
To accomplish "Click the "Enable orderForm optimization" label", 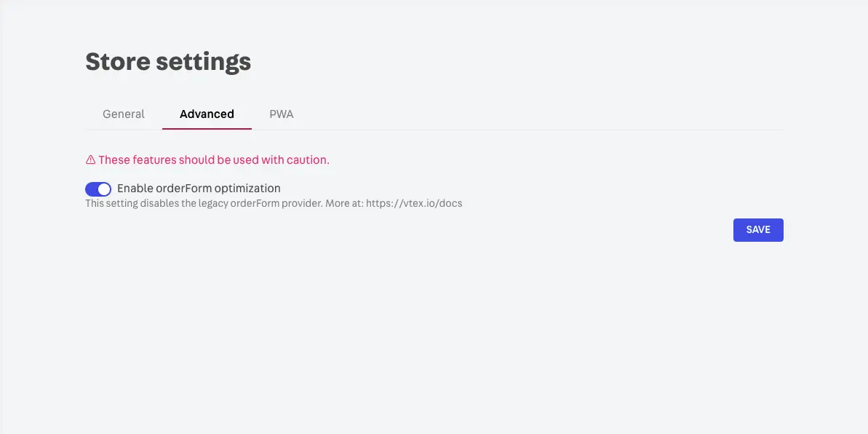I will (199, 189).
